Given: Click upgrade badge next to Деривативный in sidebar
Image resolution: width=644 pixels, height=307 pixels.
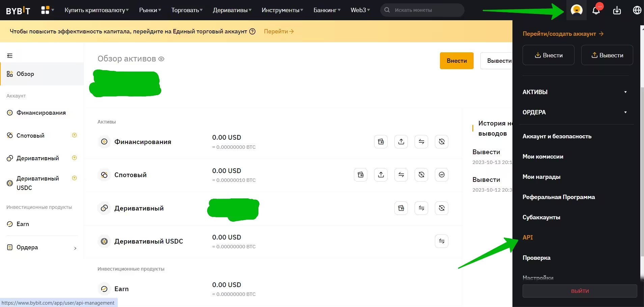Looking at the screenshot, I should 75,158.
